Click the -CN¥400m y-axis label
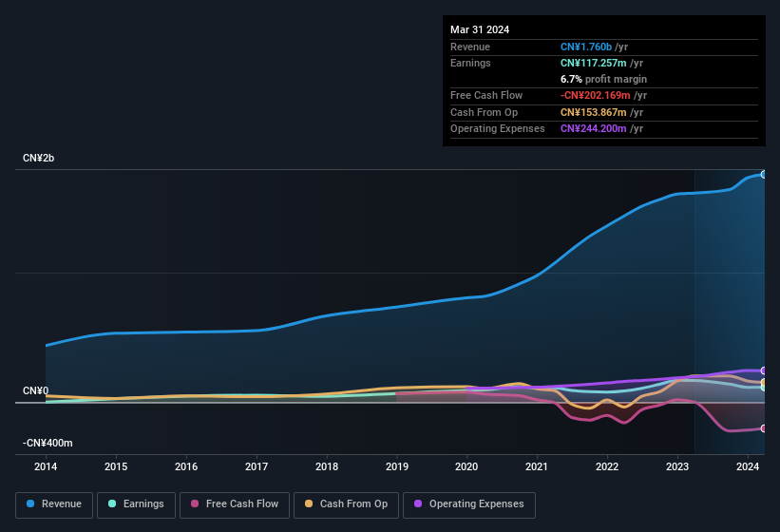The image size is (780, 532). coord(48,443)
